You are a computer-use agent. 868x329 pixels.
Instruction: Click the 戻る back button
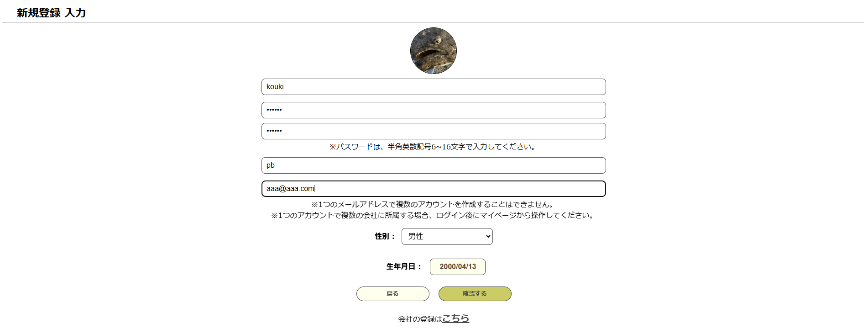tap(393, 294)
